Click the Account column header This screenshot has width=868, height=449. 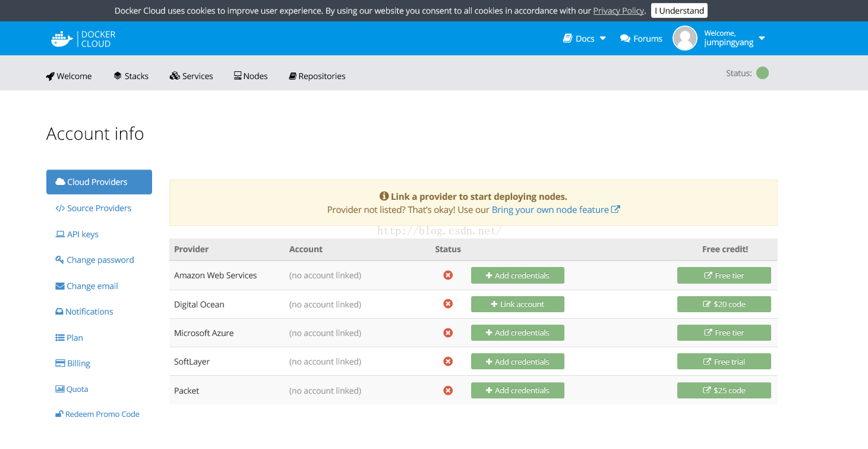pos(306,249)
